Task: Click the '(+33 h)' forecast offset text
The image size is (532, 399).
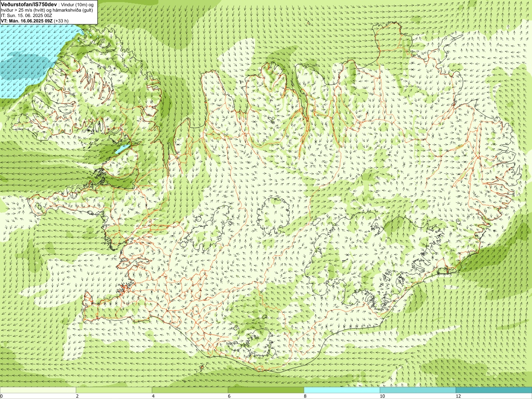Action: coord(61,21)
